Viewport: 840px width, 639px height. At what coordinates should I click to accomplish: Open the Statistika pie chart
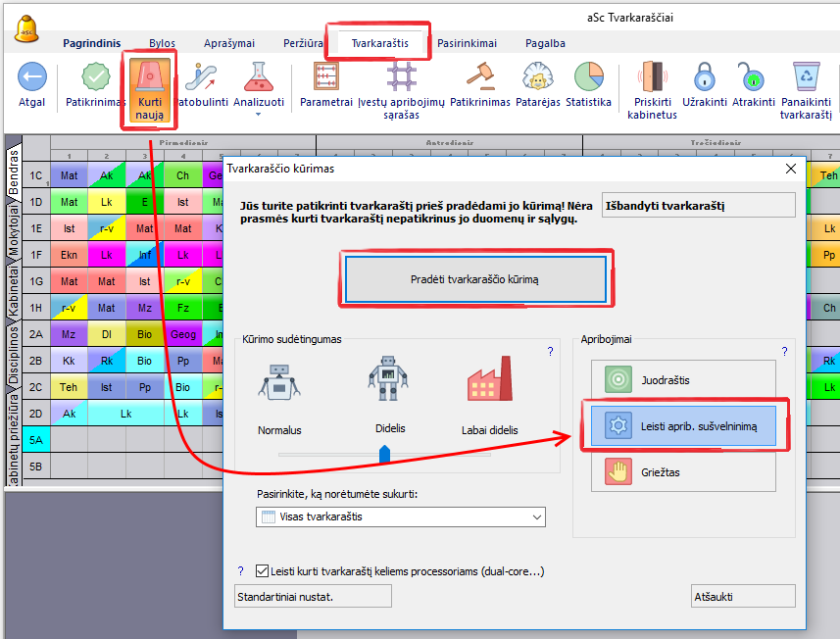click(588, 76)
